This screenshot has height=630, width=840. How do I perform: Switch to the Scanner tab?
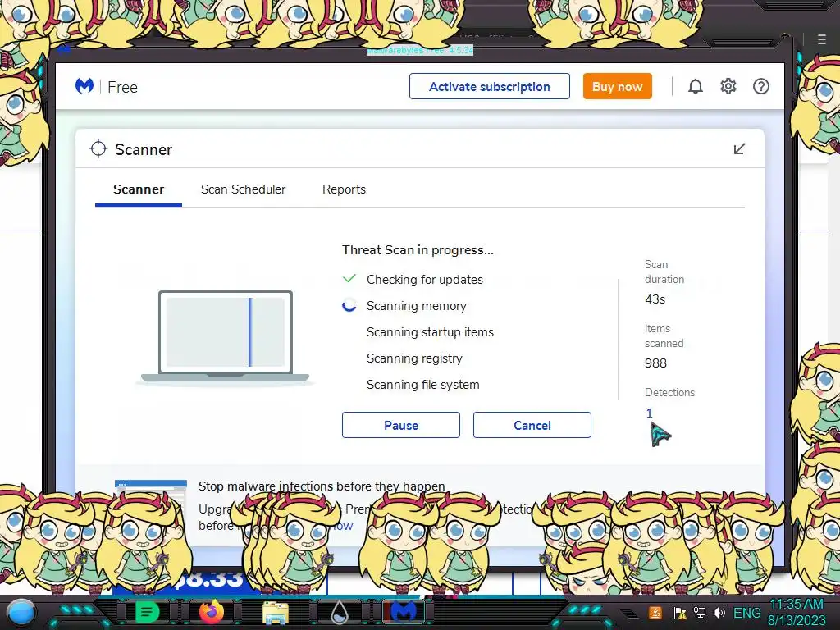coord(139,189)
